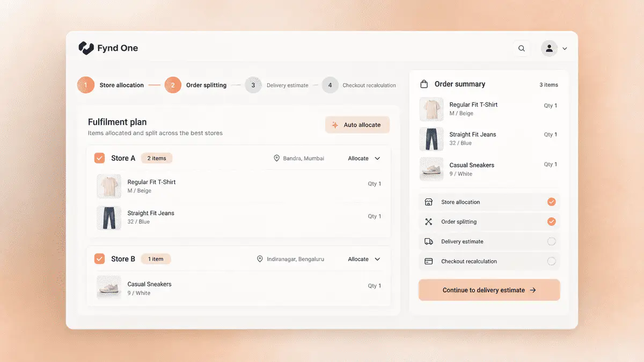The image size is (644, 362).
Task: Open the Allocate dropdown for Store A
Action: [364, 158]
